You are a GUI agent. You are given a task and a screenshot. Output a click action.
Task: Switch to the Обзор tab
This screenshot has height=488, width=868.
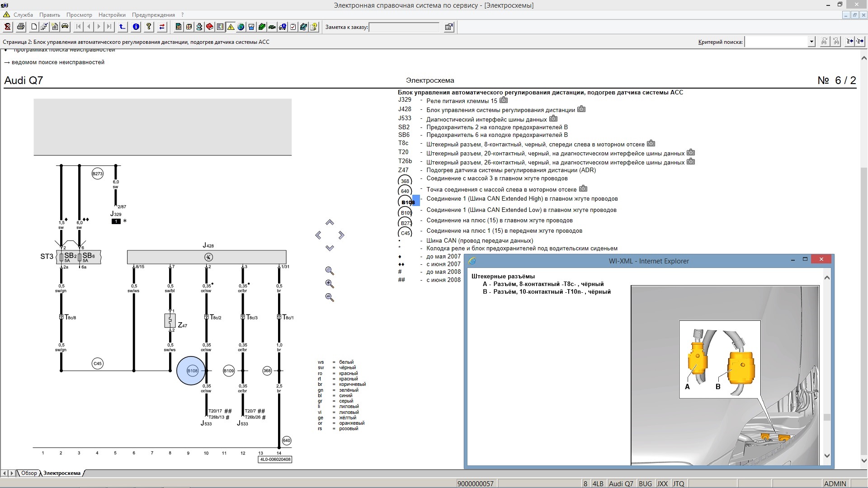click(x=29, y=473)
